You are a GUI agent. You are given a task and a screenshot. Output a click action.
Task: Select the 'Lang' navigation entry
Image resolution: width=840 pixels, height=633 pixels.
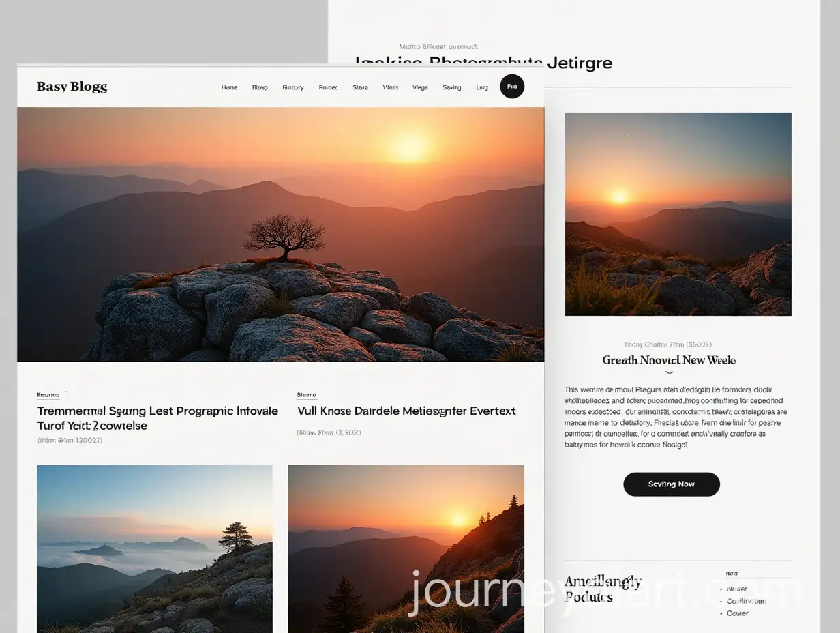coord(482,87)
